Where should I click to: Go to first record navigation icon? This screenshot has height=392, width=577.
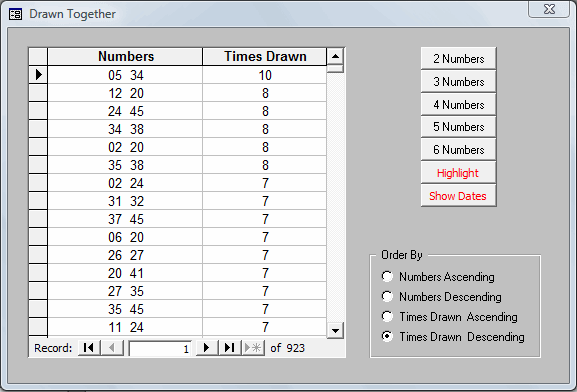coord(89,347)
